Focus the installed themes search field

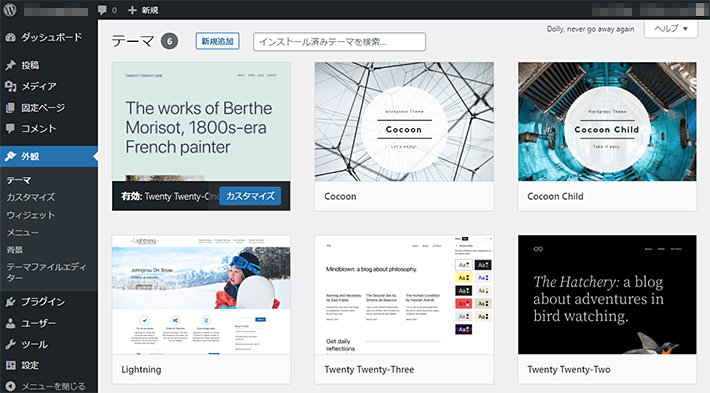click(339, 42)
